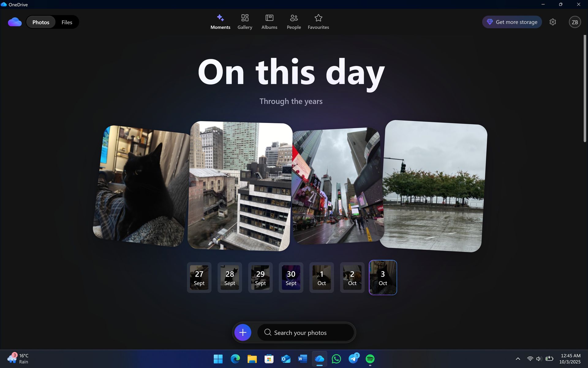Select the 30 Sept memory

click(x=291, y=277)
